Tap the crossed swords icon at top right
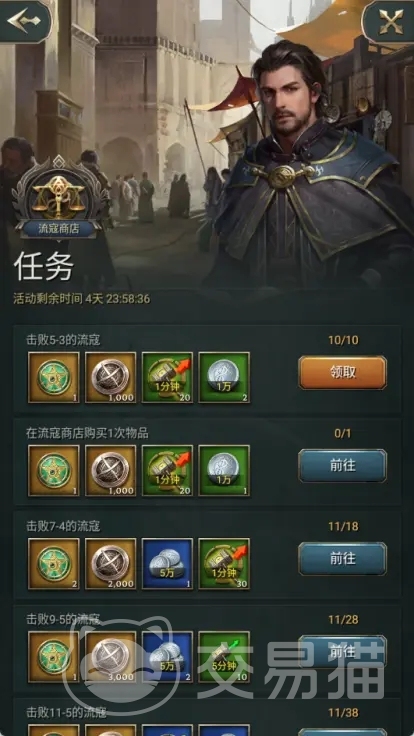Screen dimensions: 414x736 (x=391, y=21)
